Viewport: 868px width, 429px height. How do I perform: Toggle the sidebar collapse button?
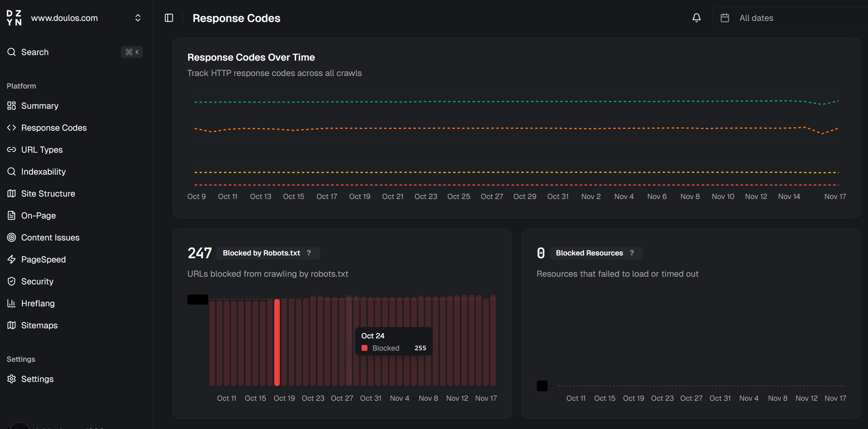click(x=169, y=18)
